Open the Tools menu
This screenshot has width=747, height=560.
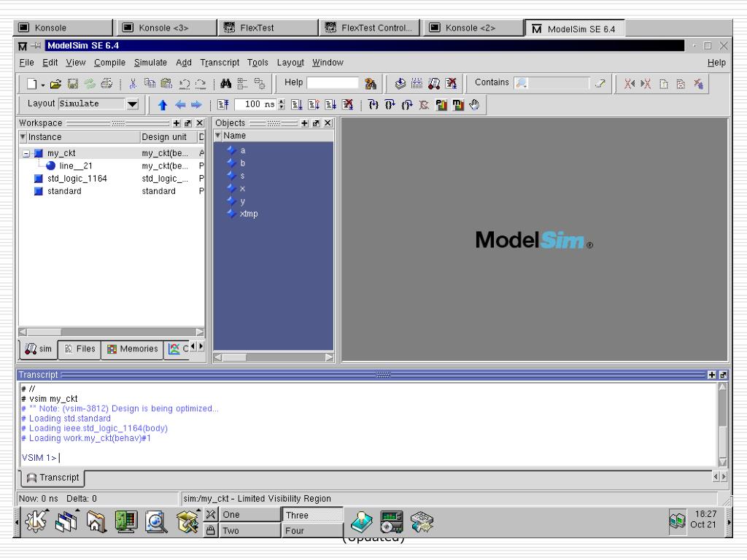(258, 63)
